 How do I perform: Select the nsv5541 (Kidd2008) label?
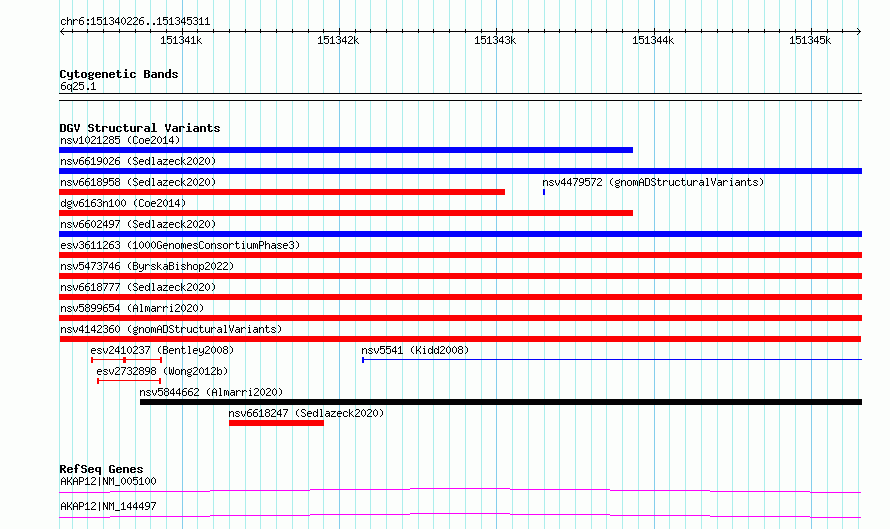(x=415, y=350)
